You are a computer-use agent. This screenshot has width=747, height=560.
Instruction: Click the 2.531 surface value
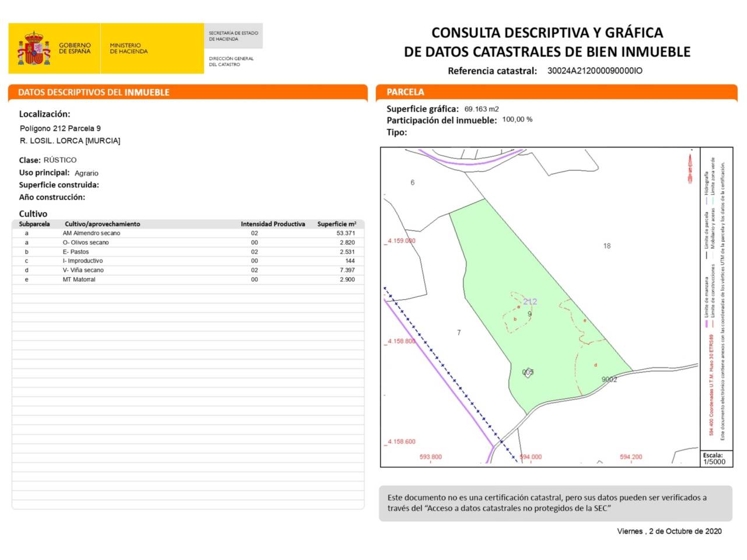coord(347,252)
